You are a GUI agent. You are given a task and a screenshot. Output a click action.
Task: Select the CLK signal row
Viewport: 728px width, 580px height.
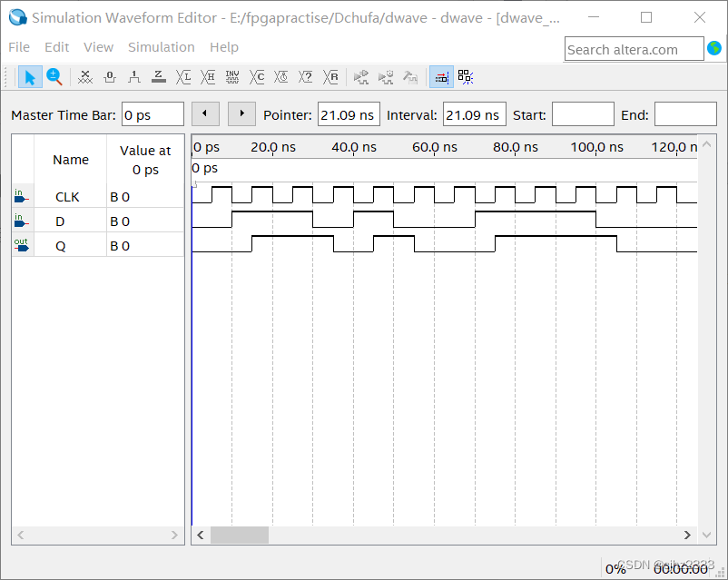click(98, 196)
